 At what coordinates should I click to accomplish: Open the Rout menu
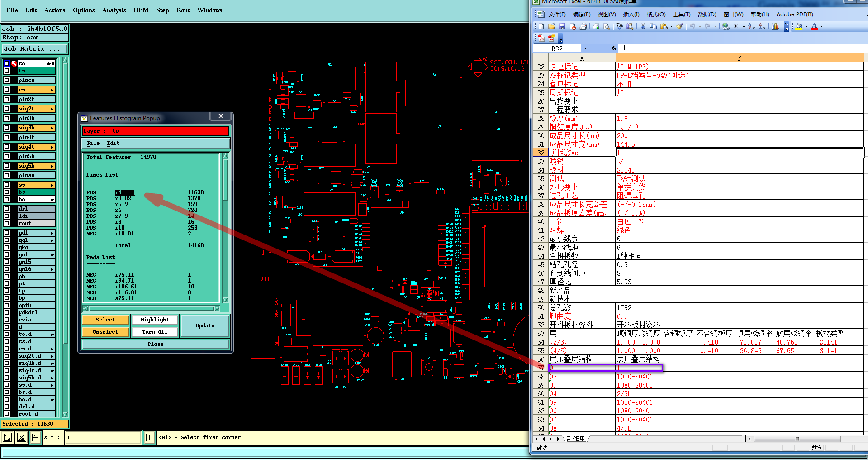(183, 10)
